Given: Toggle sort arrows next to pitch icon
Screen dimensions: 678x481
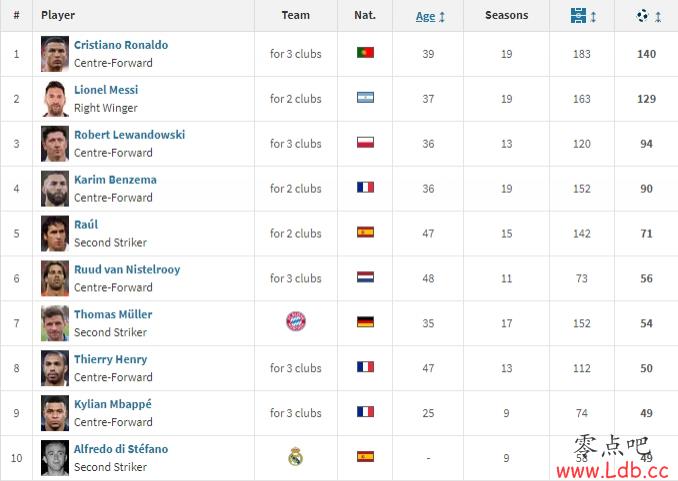Looking at the screenshot, I should pyautogui.click(x=593, y=17).
